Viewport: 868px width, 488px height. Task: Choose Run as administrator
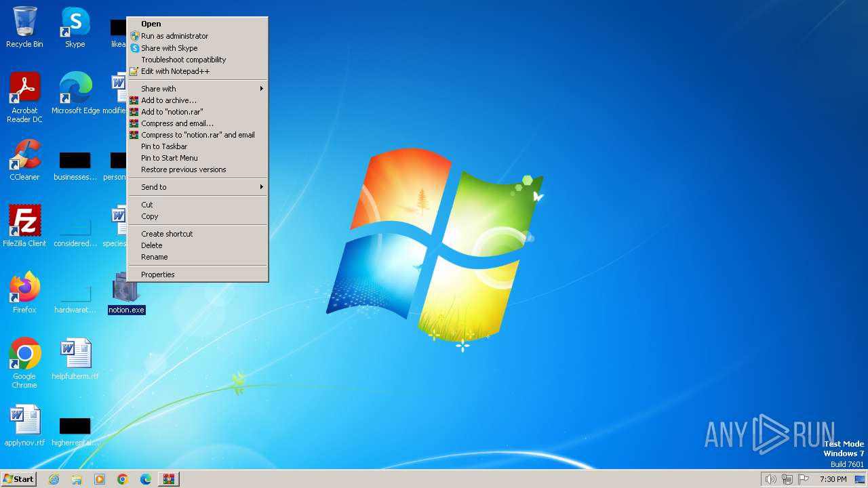[197, 36]
